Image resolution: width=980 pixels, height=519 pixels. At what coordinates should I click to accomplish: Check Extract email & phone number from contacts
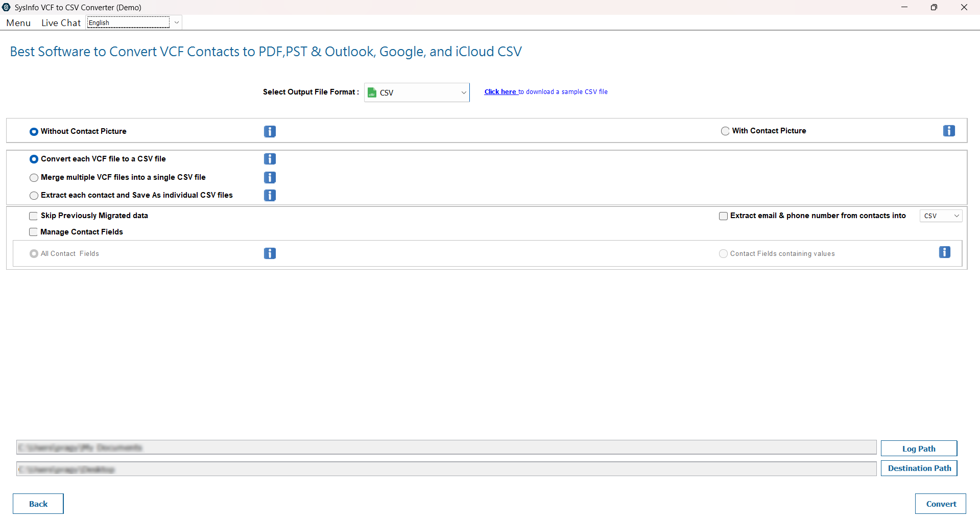723,216
